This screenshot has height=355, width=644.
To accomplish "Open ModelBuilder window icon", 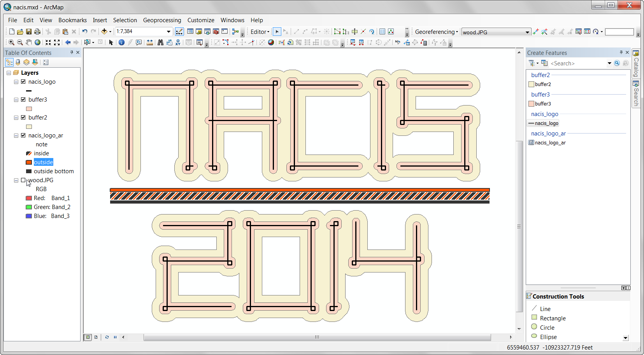I will coord(235,32).
